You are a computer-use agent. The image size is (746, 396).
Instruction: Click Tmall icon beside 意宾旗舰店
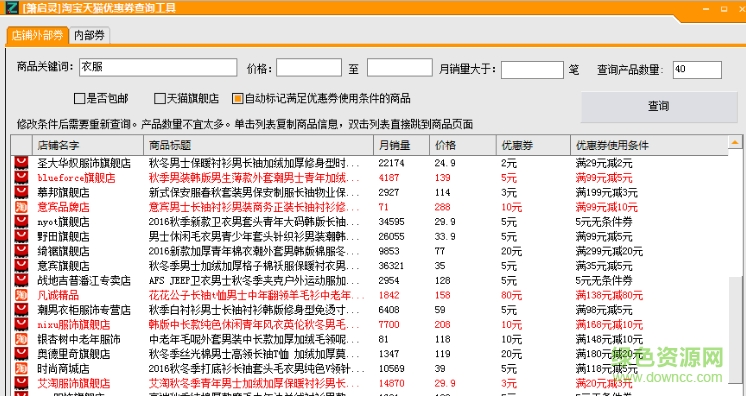21,266
